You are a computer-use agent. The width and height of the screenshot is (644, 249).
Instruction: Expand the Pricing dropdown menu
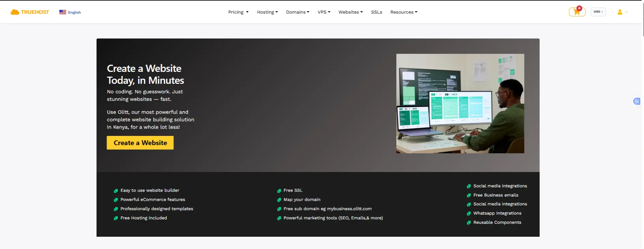[x=238, y=12]
